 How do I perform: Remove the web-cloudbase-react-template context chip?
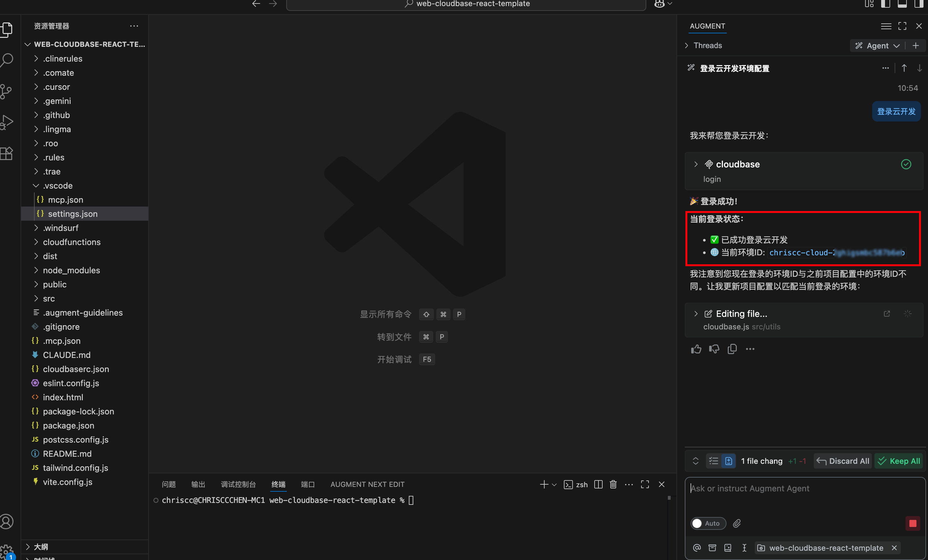click(894, 547)
